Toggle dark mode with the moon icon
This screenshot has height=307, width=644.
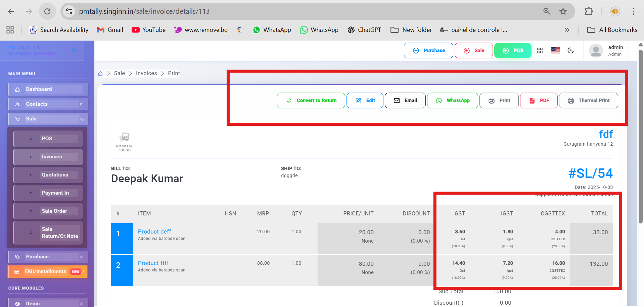pyautogui.click(x=570, y=51)
